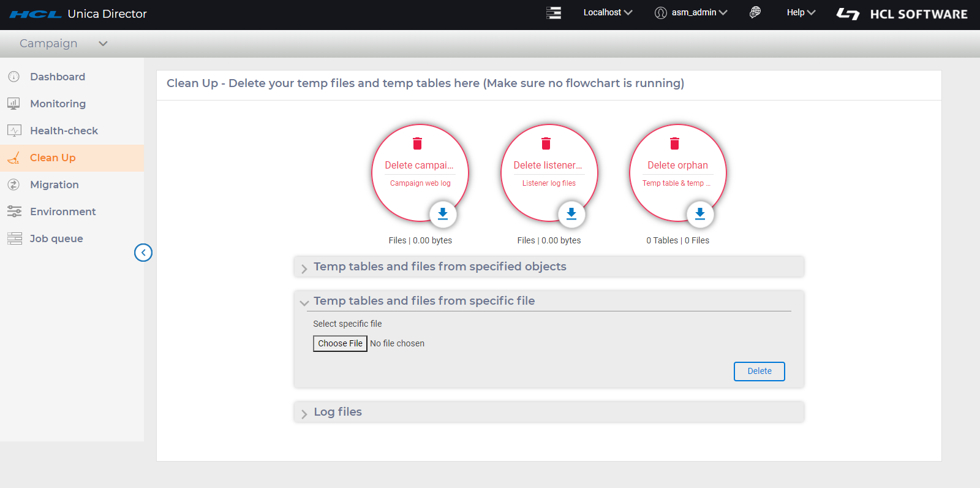Download orphan temp tables and files

pyautogui.click(x=700, y=214)
